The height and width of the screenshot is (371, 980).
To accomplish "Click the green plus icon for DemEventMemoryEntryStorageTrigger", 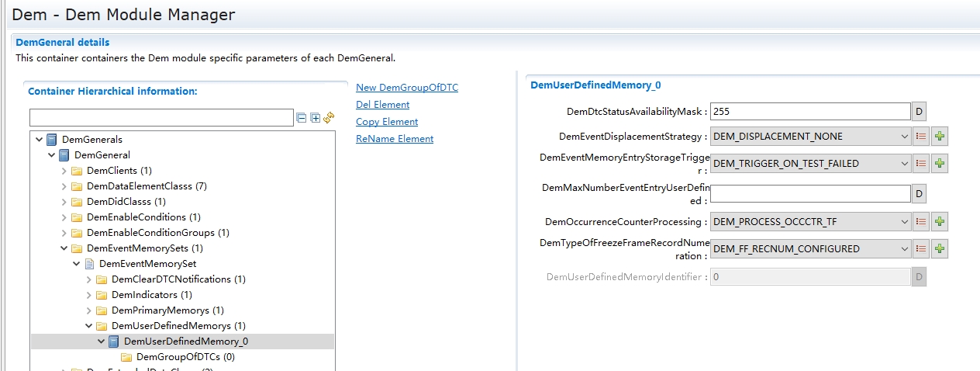I will (x=940, y=163).
